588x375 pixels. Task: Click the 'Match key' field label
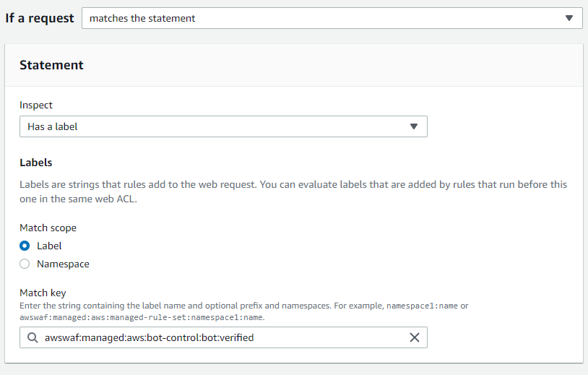pos(43,293)
